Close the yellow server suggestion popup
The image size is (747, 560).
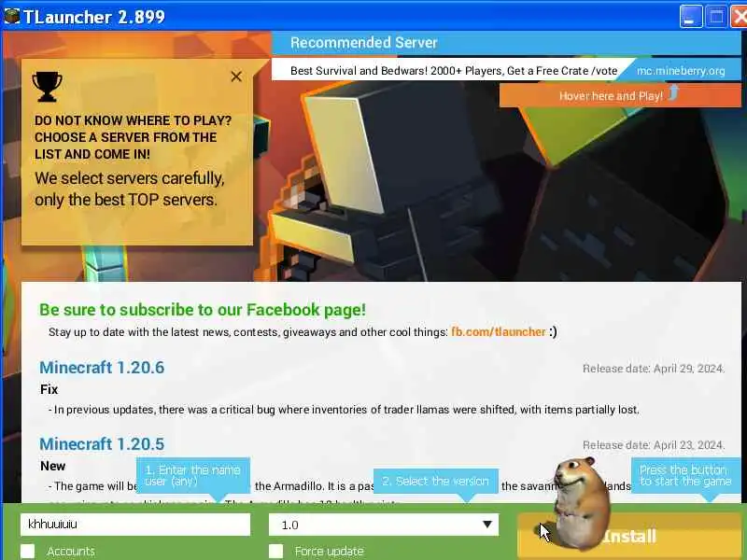[236, 77]
